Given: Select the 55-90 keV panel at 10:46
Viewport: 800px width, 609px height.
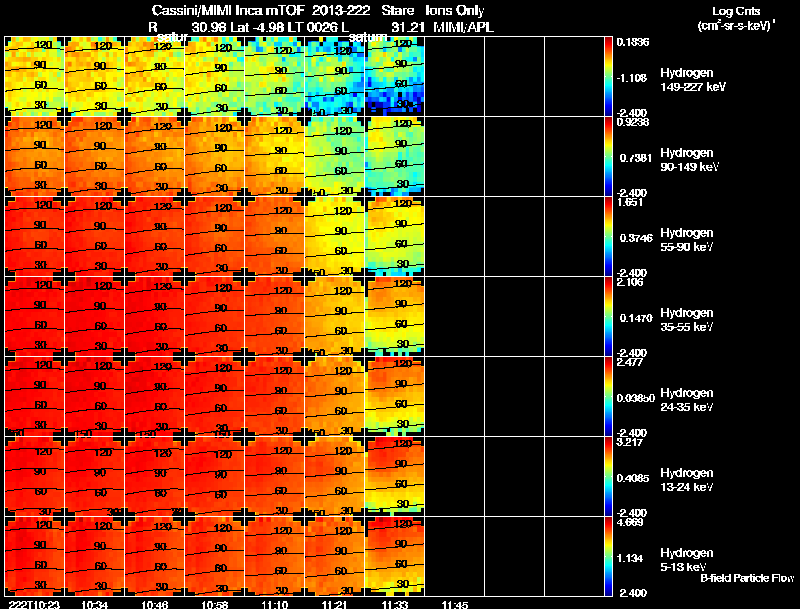Looking at the screenshot, I should (155, 237).
